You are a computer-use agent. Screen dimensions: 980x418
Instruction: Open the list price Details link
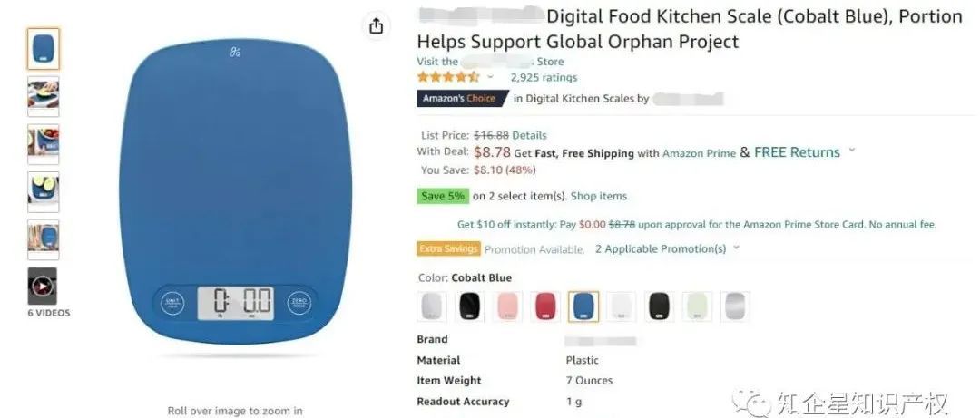[529, 136]
